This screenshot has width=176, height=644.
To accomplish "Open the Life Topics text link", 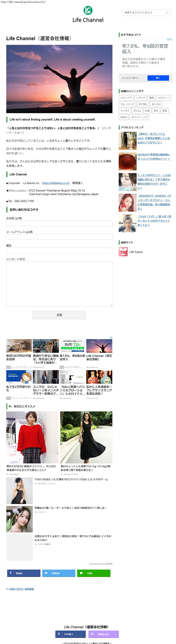I will (x=136, y=252).
